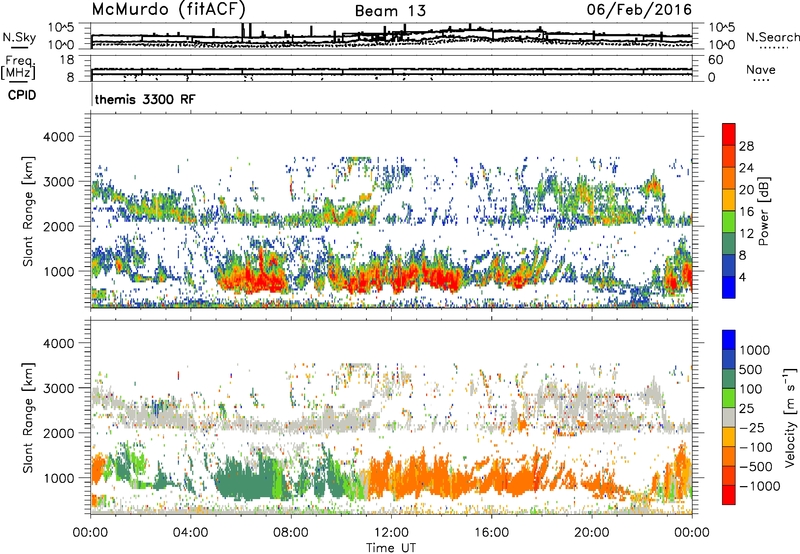Click the "28" power colorbar value
The image size is (800, 554).
[746, 146]
